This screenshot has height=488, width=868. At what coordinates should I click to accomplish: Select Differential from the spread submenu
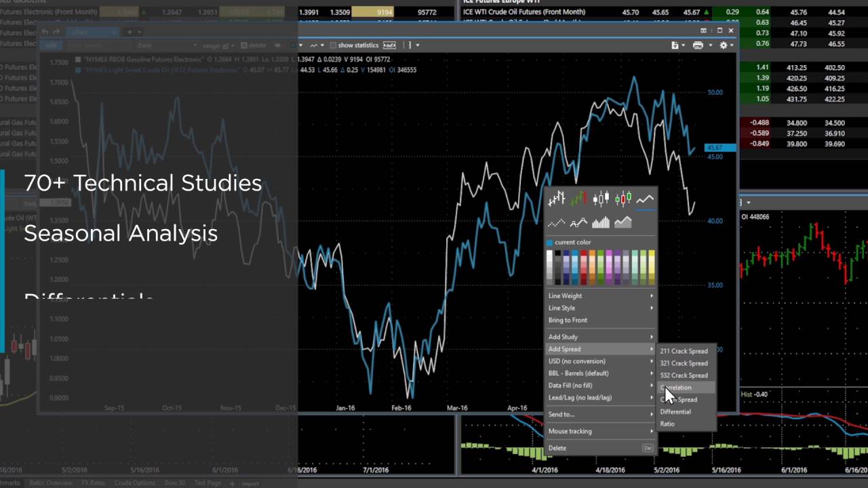click(686, 412)
